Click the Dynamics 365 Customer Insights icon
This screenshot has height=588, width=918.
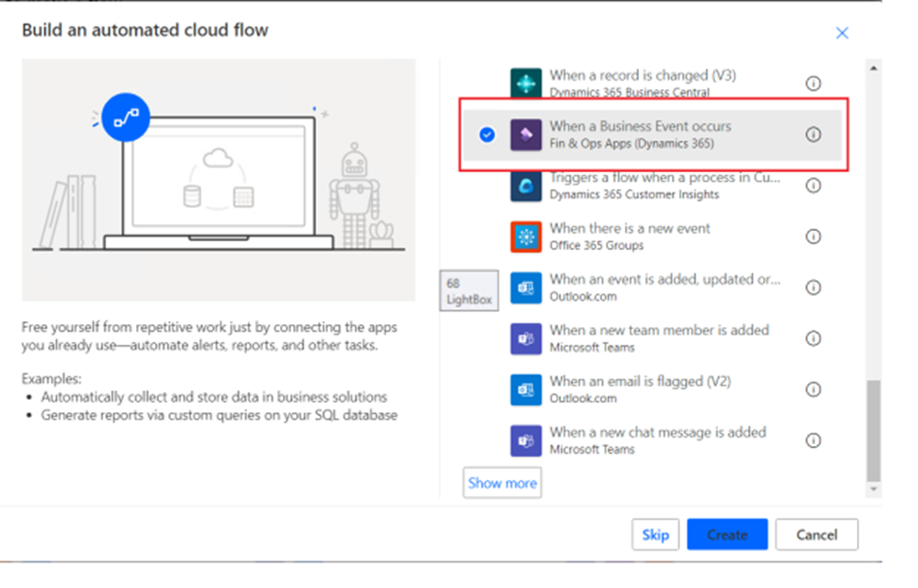point(526,185)
